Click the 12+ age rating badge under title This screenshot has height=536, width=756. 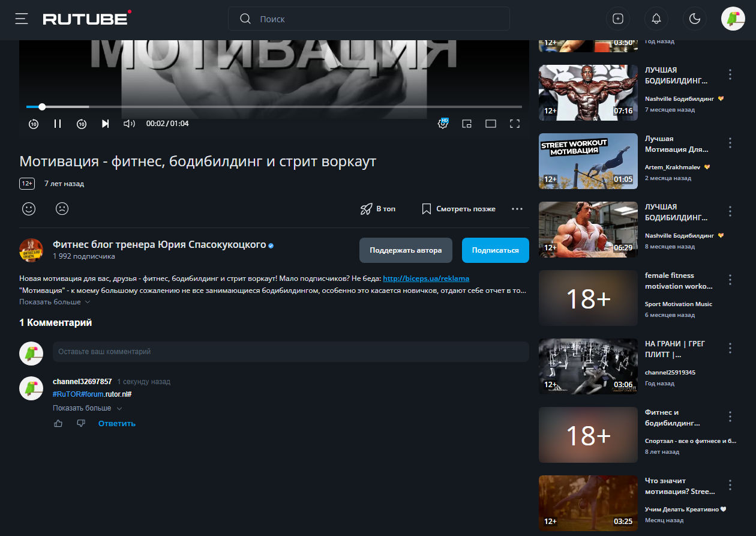26,184
